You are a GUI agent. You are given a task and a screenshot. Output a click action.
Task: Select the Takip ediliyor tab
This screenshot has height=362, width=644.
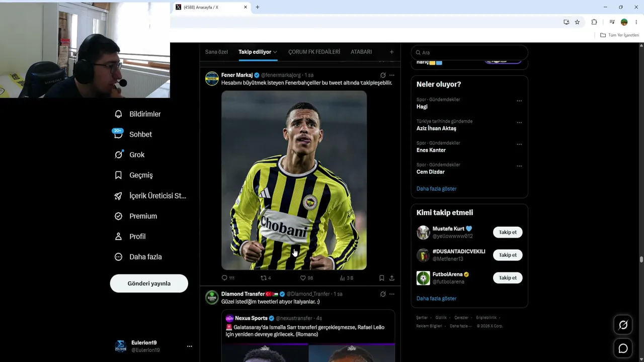click(x=258, y=52)
